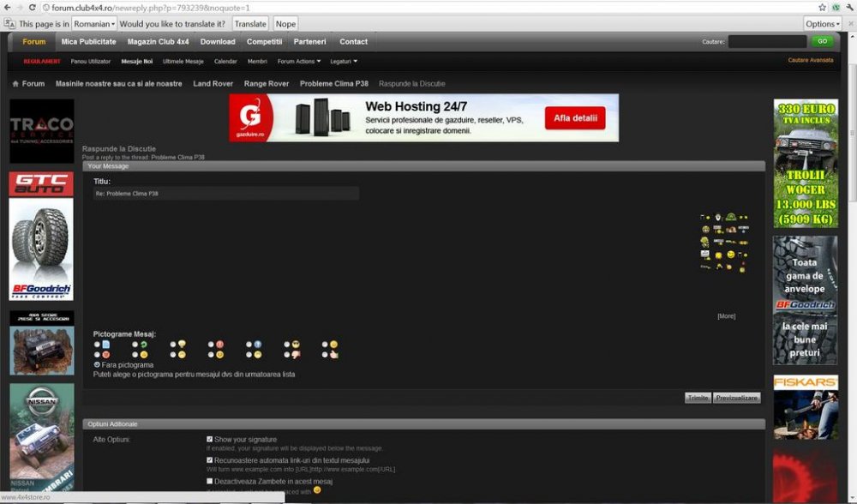Image resolution: width=857 pixels, height=504 pixels.
Task: Select the angry red face pictogram
Action: [x=107, y=353]
